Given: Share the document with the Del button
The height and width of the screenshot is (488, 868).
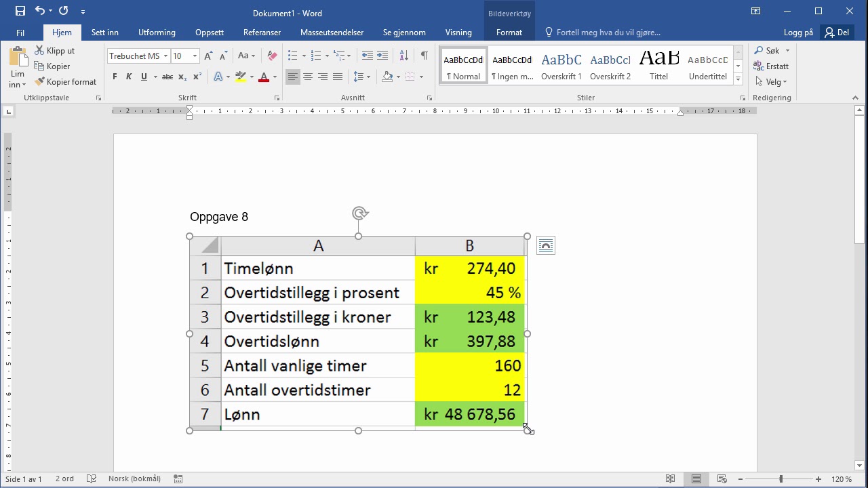Looking at the screenshot, I should [x=837, y=33].
